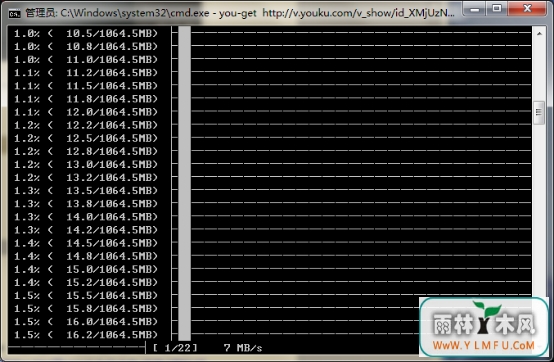Click the scrollbar track above the thumb

pyautogui.click(x=539, y=71)
